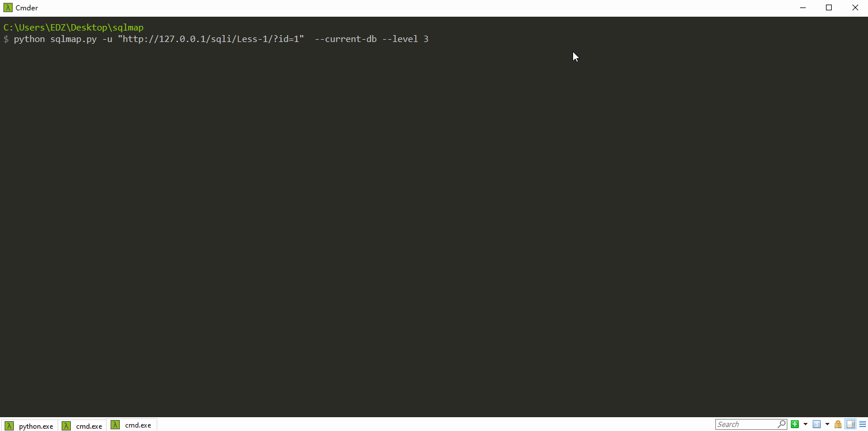Minimize the Cmder window
Image resolution: width=868 pixels, height=431 pixels.
(x=802, y=7)
